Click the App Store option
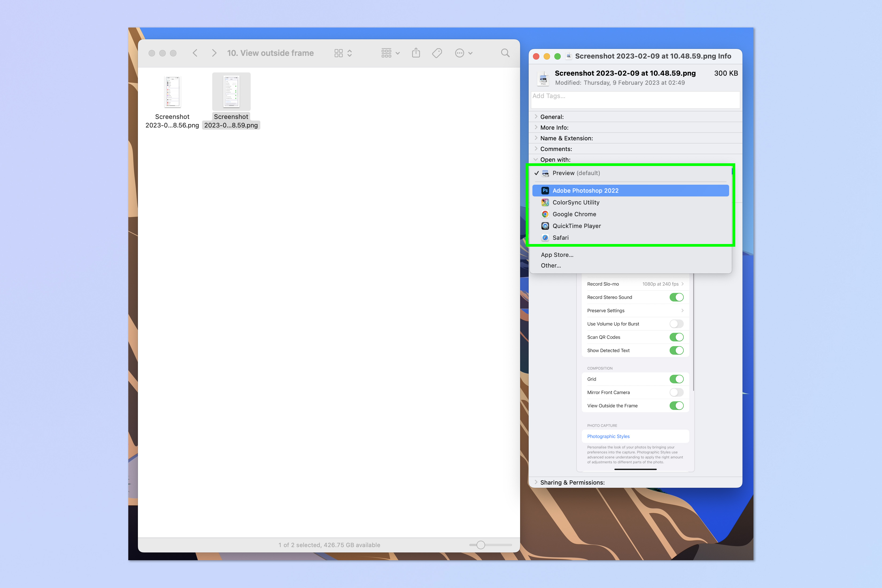This screenshot has height=588, width=882. (557, 254)
